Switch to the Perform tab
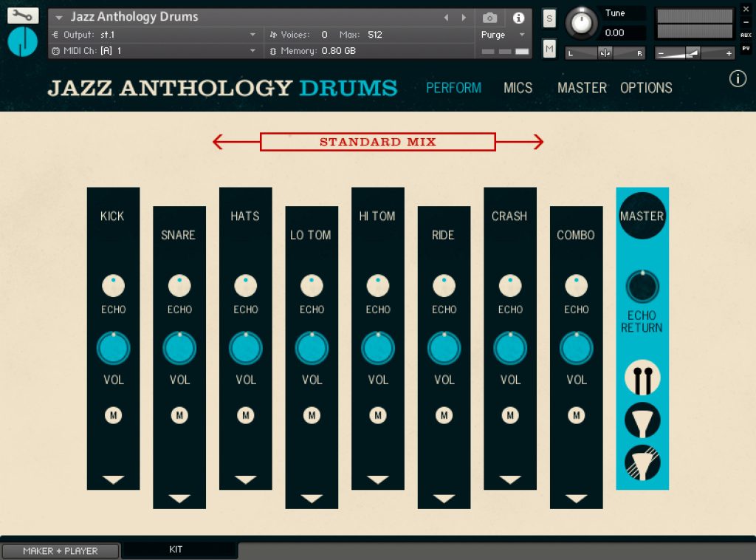This screenshot has width=756, height=560. pyautogui.click(x=454, y=88)
